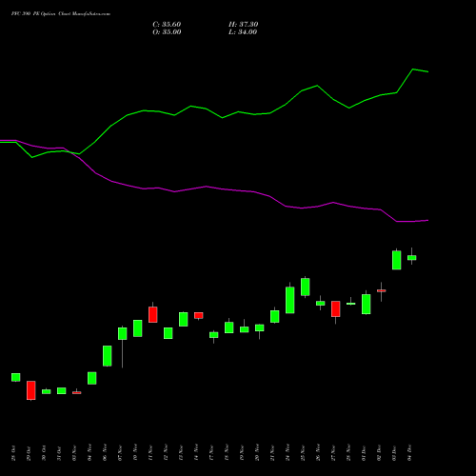Click the chart title text at top left

[x=61, y=14]
